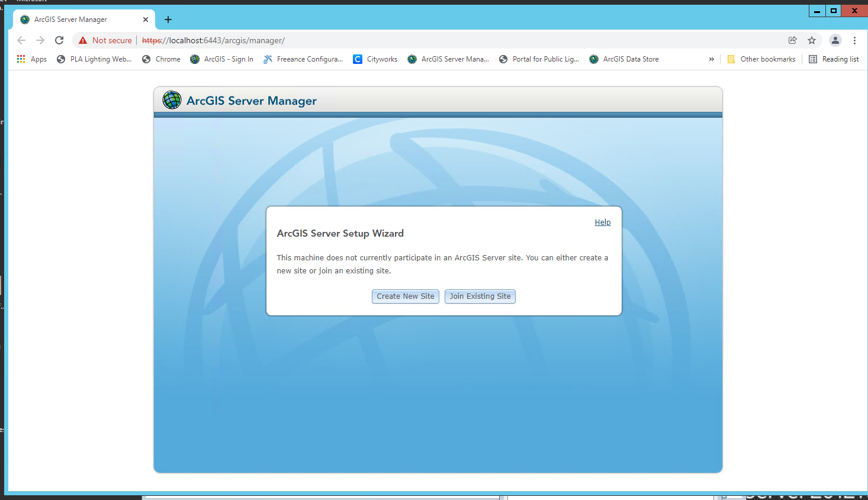Open the Reading list
The width and height of the screenshot is (868, 500).
pyautogui.click(x=833, y=59)
